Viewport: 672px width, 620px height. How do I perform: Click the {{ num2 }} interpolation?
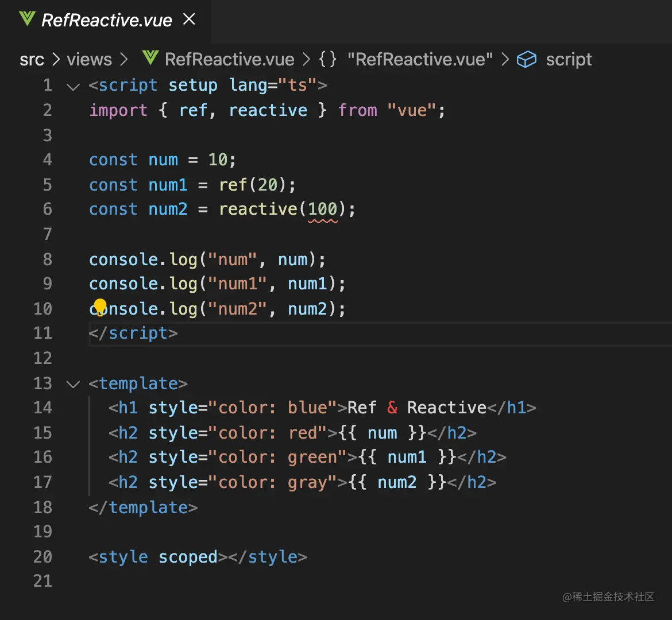click(397, 482)
